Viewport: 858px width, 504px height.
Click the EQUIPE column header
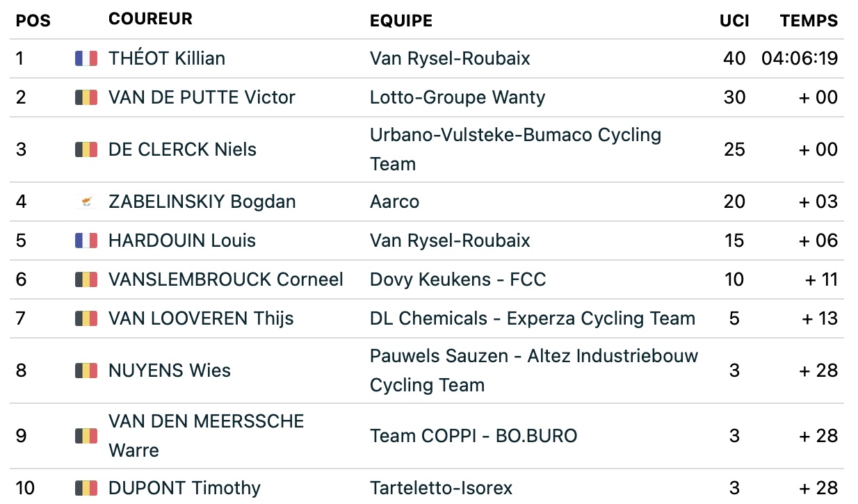[401, 21]
